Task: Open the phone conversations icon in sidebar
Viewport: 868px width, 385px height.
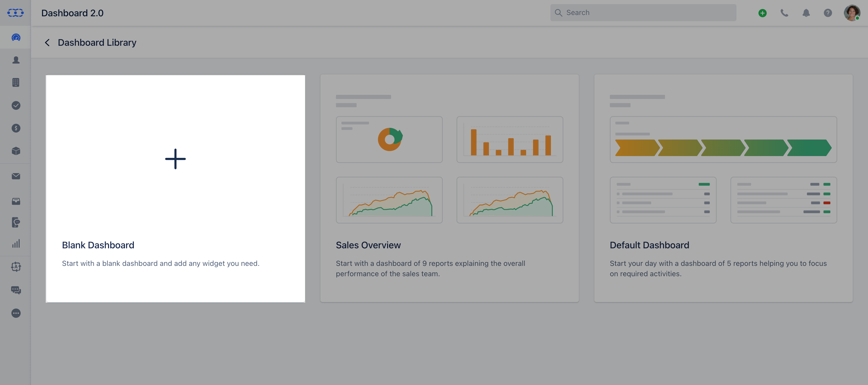Action: click(16, 222)
